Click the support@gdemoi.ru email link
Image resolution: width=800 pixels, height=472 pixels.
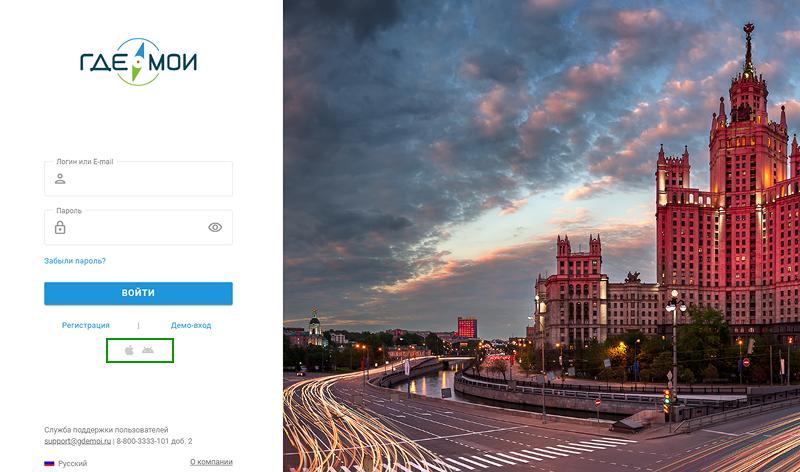(x=77, y=441)
